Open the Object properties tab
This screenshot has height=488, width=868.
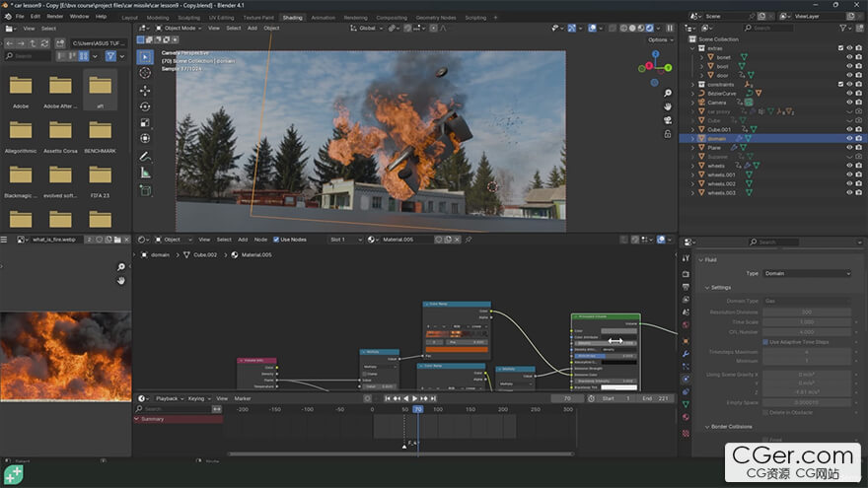click(x=686, y=341)
